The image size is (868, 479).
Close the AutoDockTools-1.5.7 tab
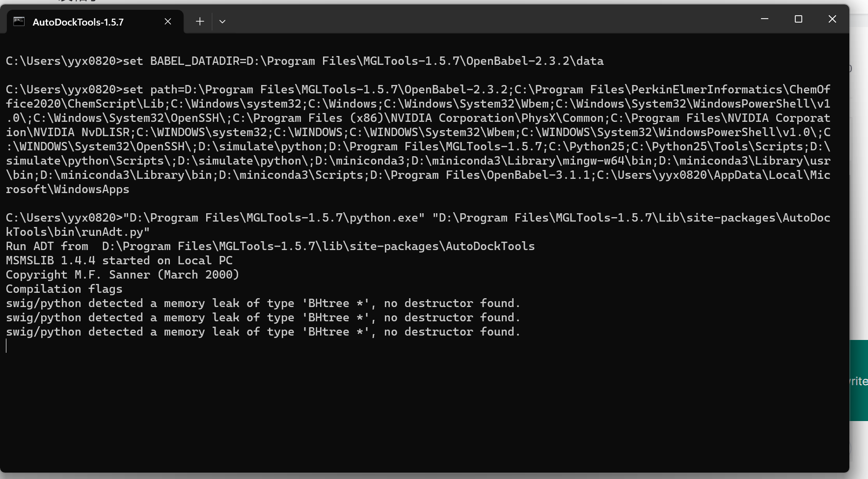tap(168, 22)
